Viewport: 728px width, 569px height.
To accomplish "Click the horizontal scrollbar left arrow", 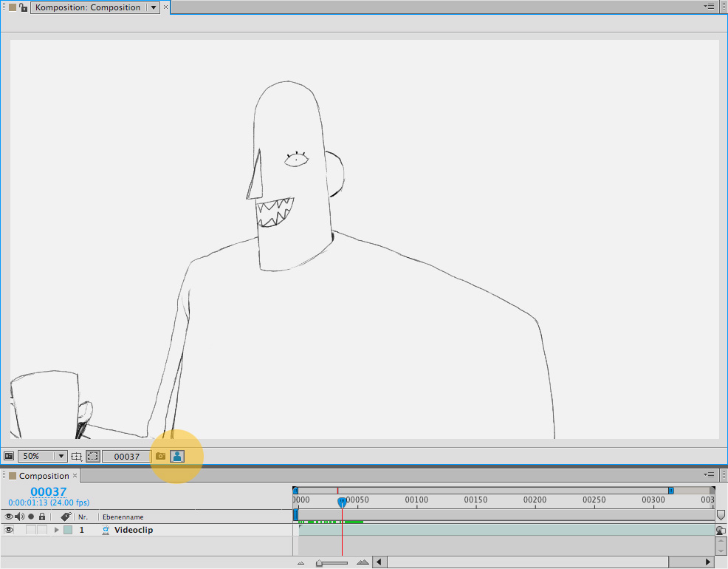I will 380,562.
